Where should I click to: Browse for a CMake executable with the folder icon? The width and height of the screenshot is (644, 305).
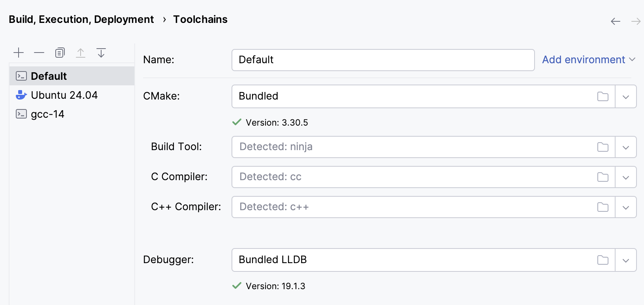pos(603,96)
